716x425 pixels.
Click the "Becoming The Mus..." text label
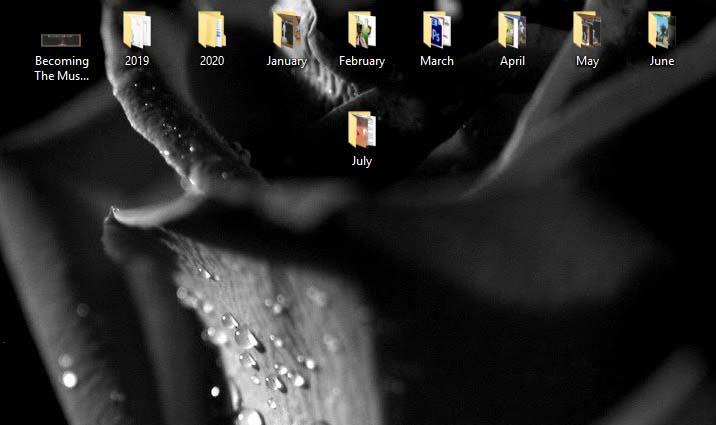(x=62, y=68)
